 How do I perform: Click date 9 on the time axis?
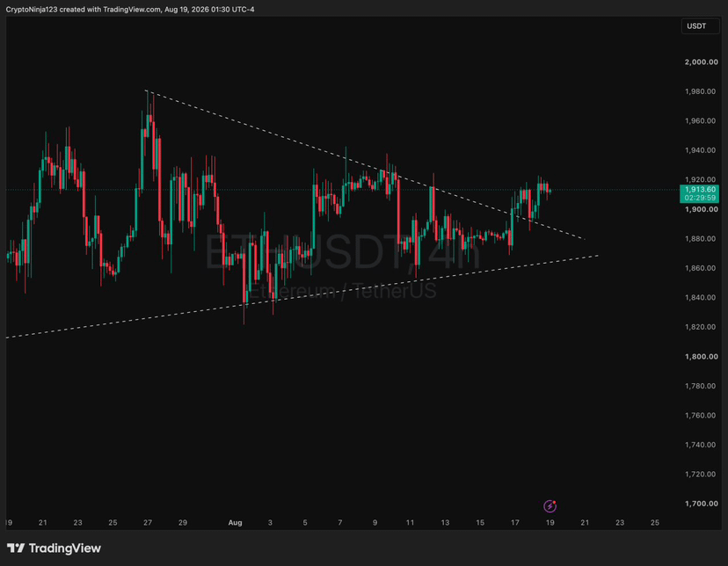[x=375, y=522]
